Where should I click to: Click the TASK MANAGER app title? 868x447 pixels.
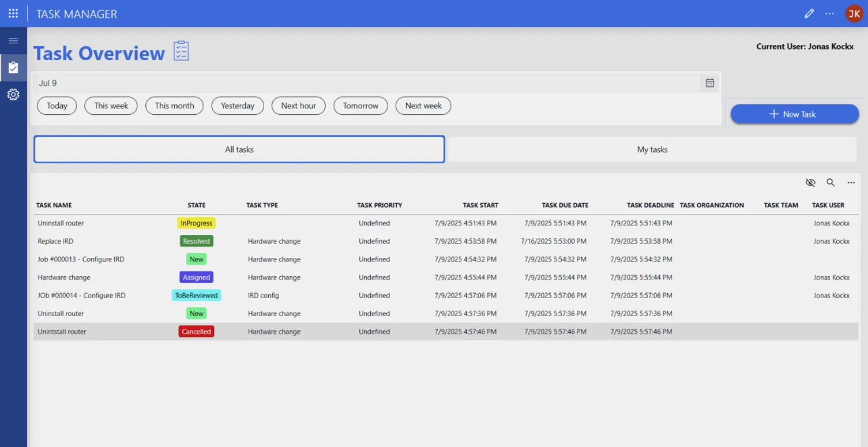click(x=77, y=14)
